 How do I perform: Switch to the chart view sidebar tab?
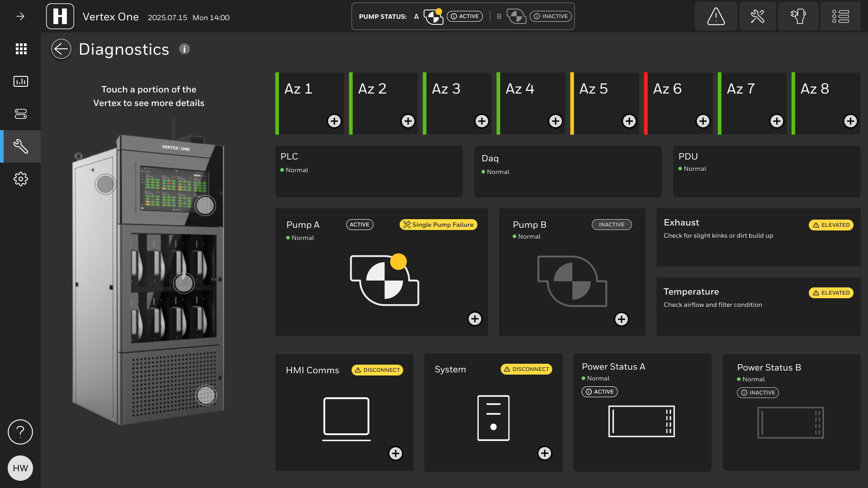[21, 81]
